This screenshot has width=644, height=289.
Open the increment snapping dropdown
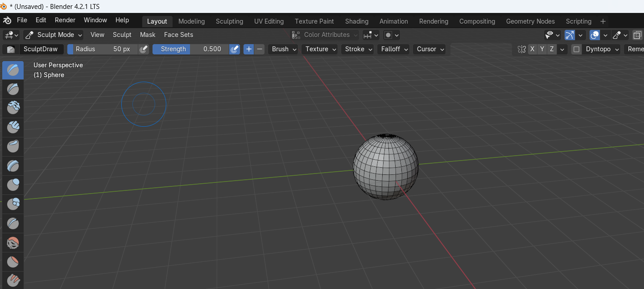371,35
